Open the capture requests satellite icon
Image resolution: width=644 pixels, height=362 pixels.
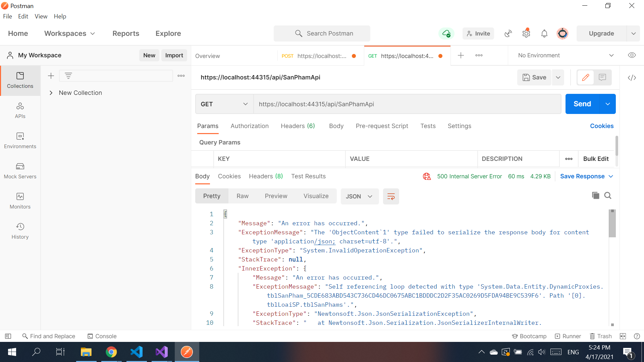coord(508,34)
